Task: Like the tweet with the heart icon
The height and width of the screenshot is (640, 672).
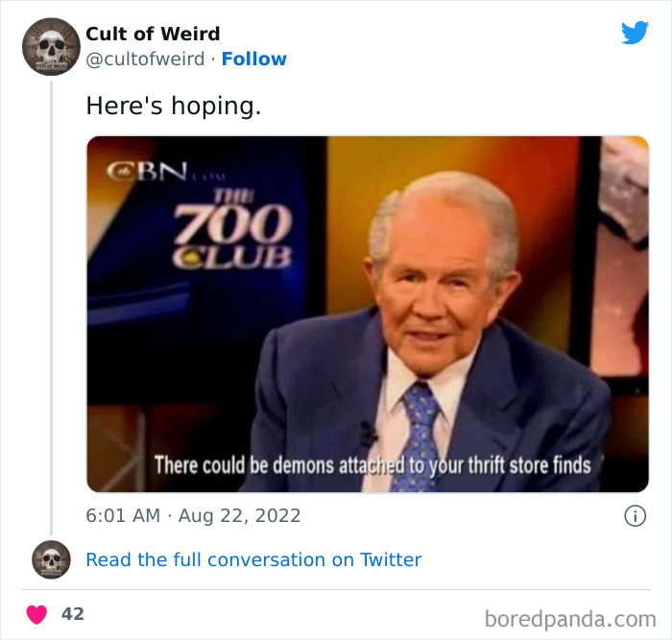Action: (36, 613)
